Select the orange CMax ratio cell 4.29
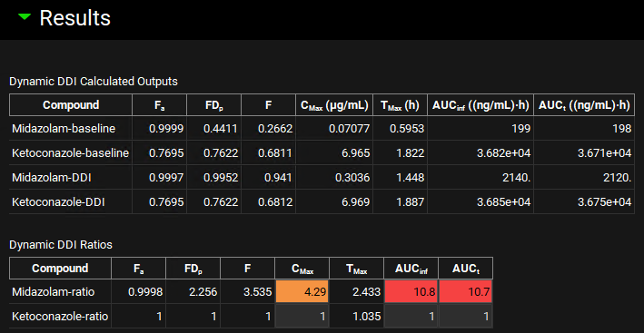This screenshot has height=333, width=644. pyautogui.click(x=302, y=292)
